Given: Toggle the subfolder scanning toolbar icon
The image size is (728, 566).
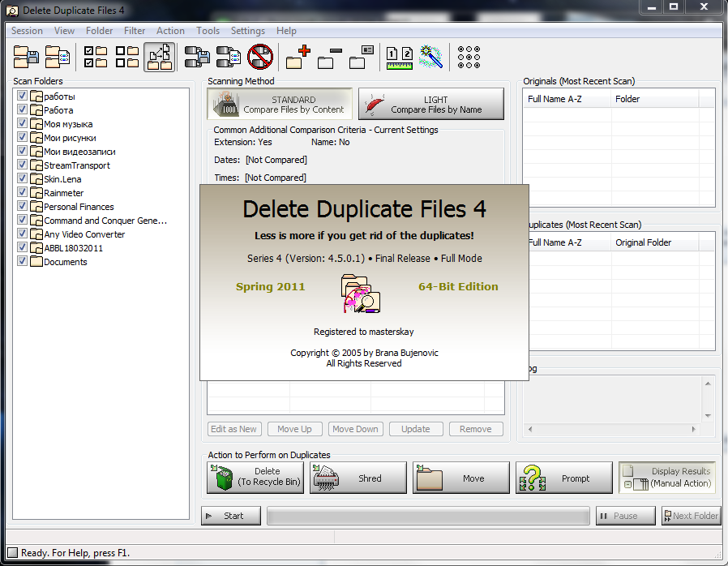Looking at the screenshot, I should (x=159, y=57).
